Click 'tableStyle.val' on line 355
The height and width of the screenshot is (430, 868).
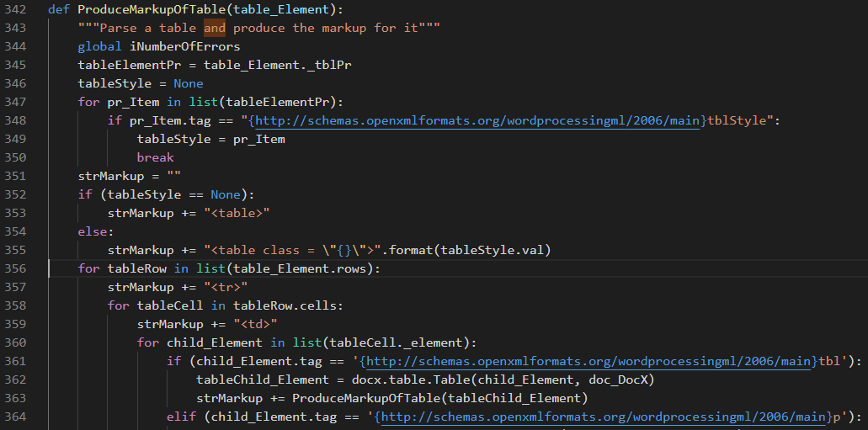(x=493, y=250)
